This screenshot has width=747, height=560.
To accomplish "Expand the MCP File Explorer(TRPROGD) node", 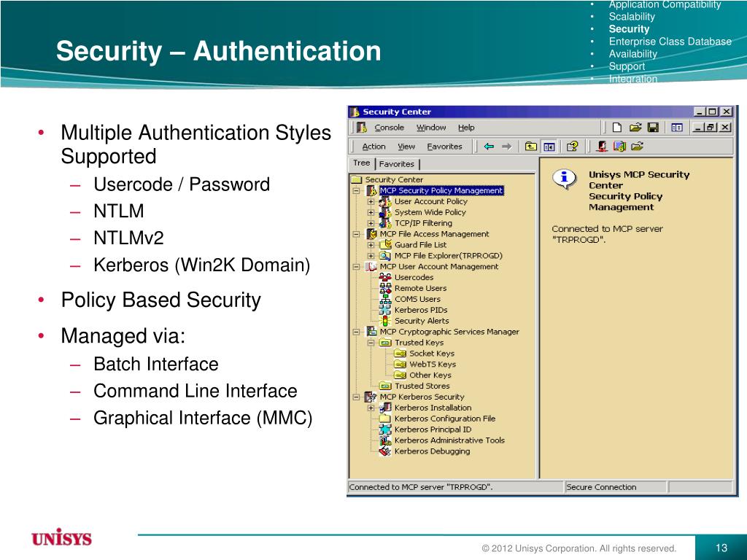I will click(x=371, y=256).
